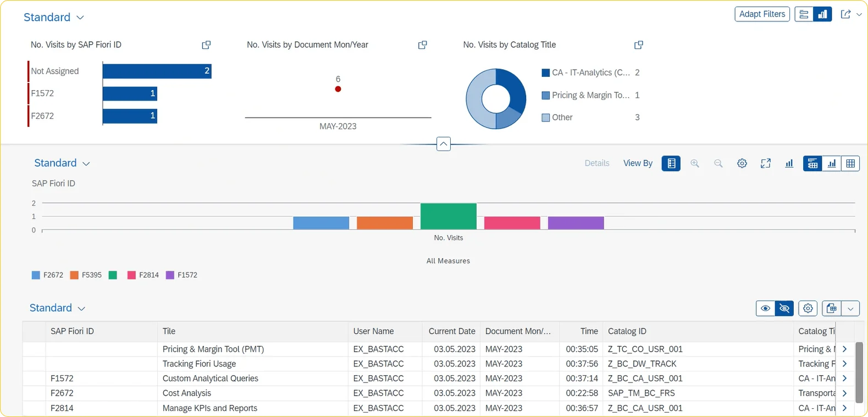Image resolution: width=868 pixels, height=417 pixels.
Task: Navigate into the Cost Analysis row arrow
Action: [844, 393]
